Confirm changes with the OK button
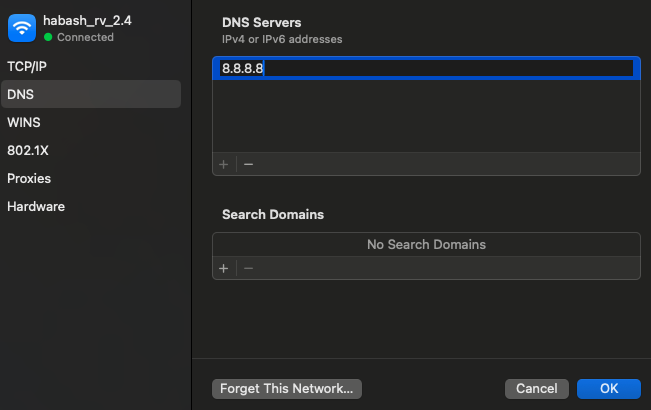This screenshot has height=410, width=651. pos(608,388)
